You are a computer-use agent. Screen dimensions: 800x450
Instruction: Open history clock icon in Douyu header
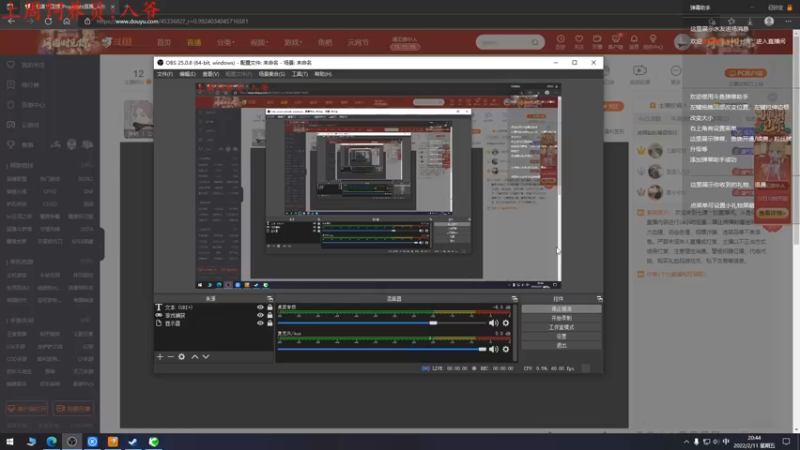(x=560, y=41)
